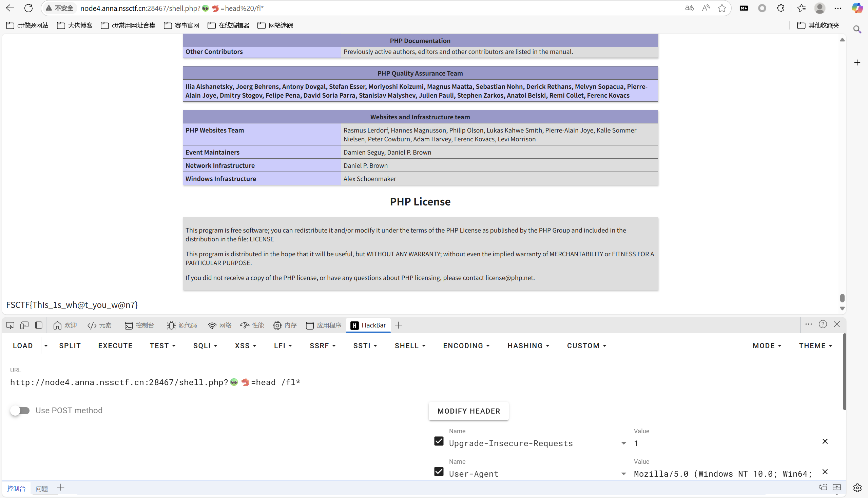
Task: Expand LOAD dropdown arrow in HackBar
Action: [x=45, y=346]
